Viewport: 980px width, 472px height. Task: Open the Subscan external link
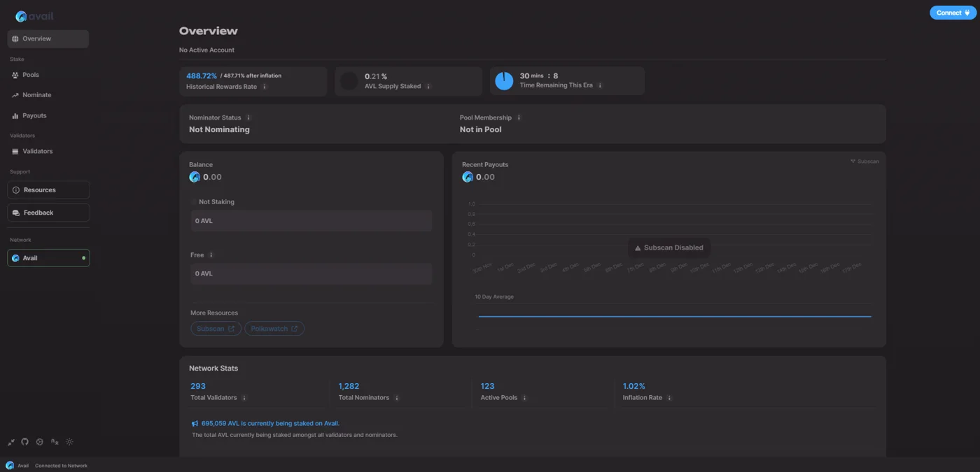point(216,329)
